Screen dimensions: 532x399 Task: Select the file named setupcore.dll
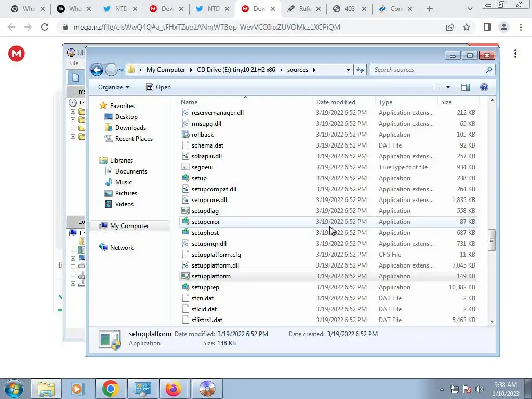pyautogui.click(x=209, y=200)
